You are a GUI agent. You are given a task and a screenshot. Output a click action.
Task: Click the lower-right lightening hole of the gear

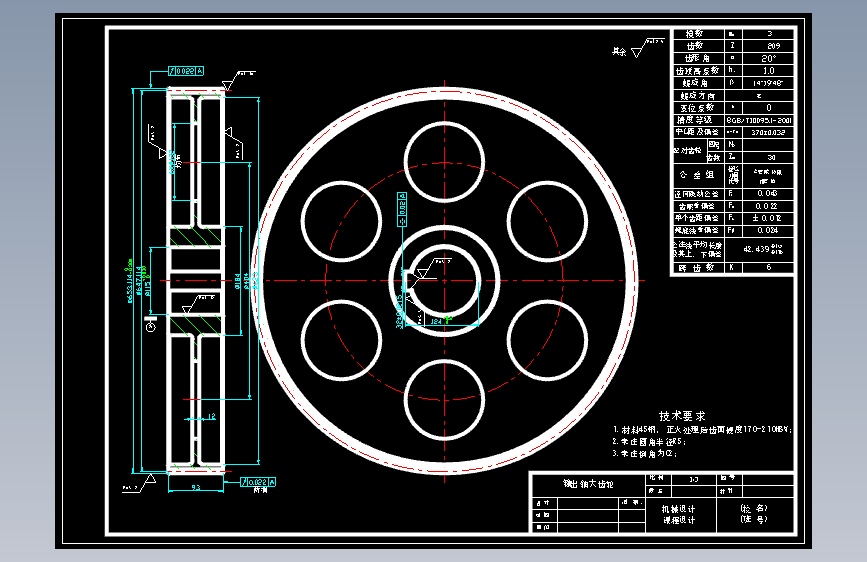[547, 340]
